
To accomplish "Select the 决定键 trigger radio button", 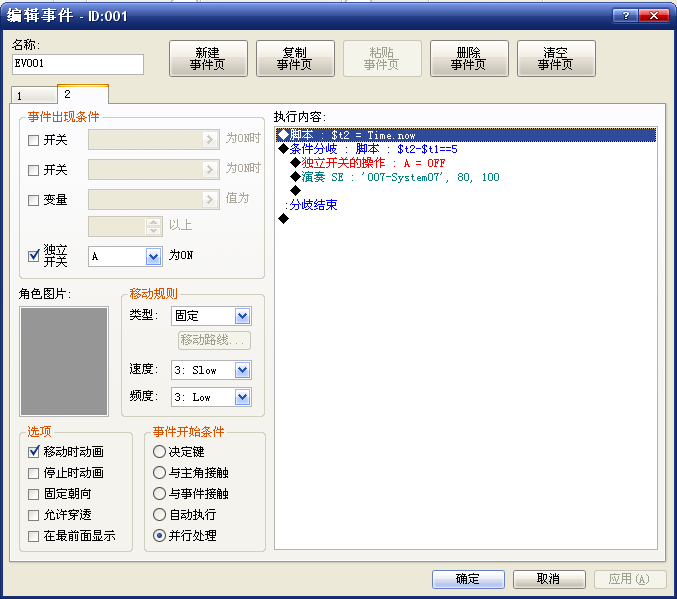I will 159,452.
